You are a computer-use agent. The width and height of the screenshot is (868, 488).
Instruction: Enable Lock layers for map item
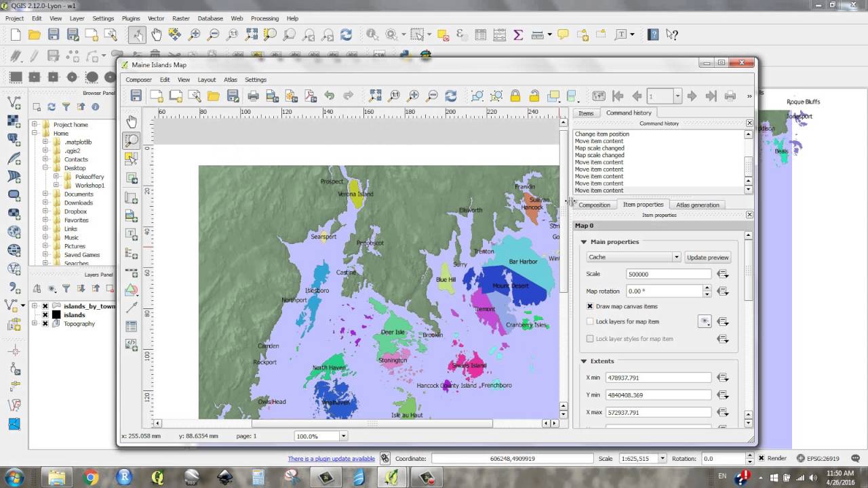(590, 322)
